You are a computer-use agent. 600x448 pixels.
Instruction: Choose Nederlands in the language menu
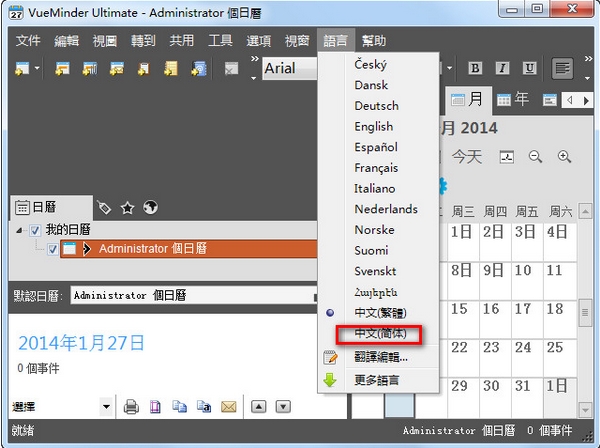pos(386,209)
